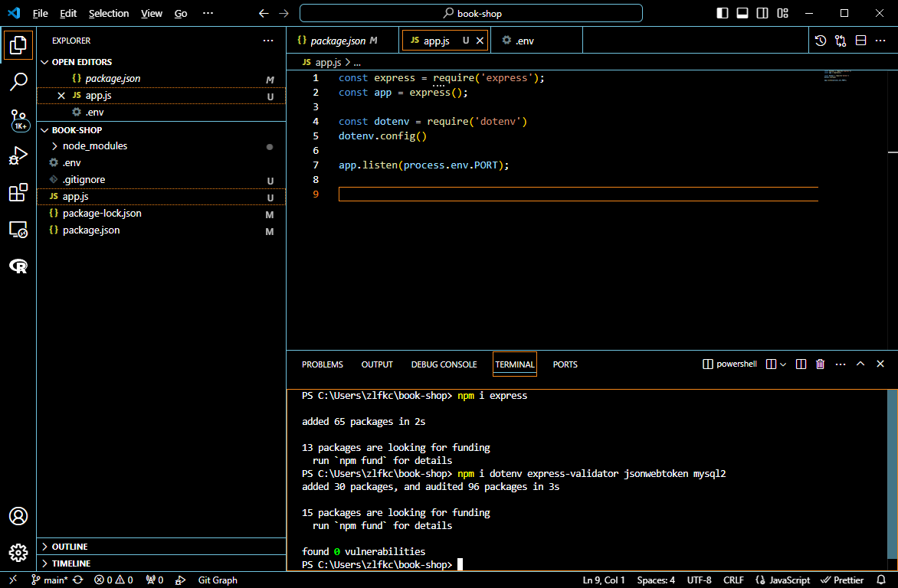Switch to the Debug Console tab
The image size is (898, 588).
444,364
